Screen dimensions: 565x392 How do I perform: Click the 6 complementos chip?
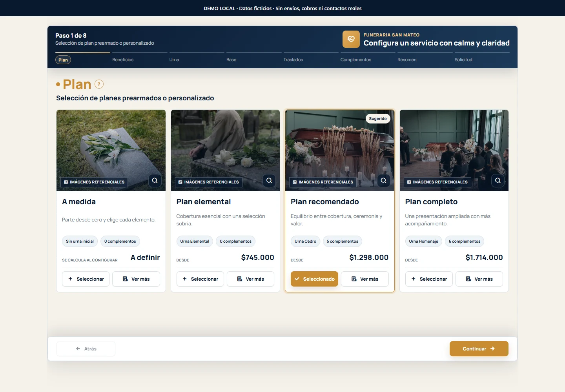465,241
